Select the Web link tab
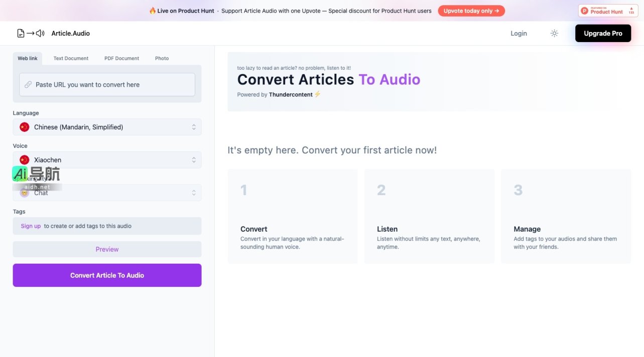644x357 pixels. point(28,59)
